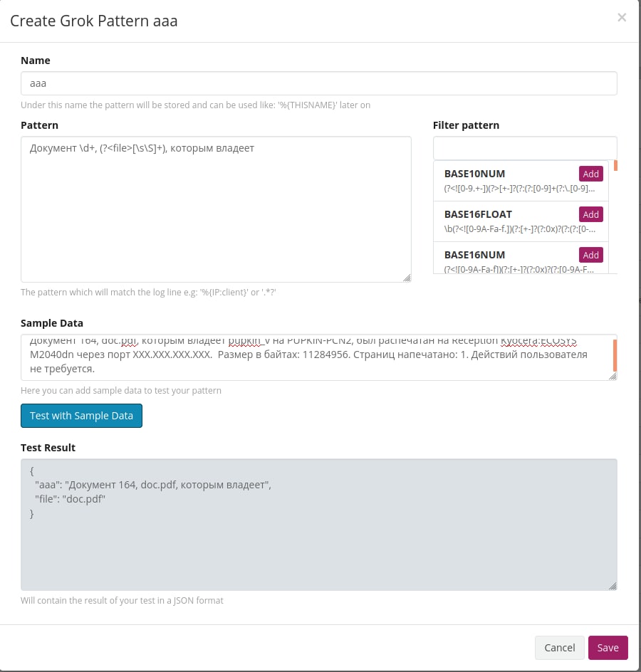Select the BASE10NUM list entry title
Viewport: 641px width, 672px height.
(x=474, y=174)
